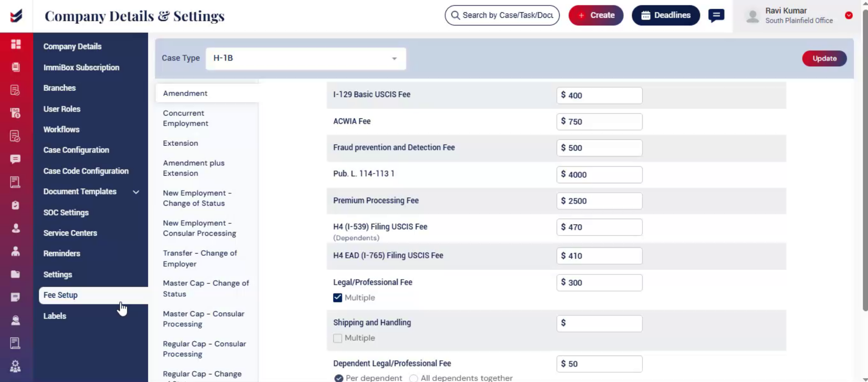Open Workflows menu item
The height and width of the screenshot is (382, 868).
(61, 129)
